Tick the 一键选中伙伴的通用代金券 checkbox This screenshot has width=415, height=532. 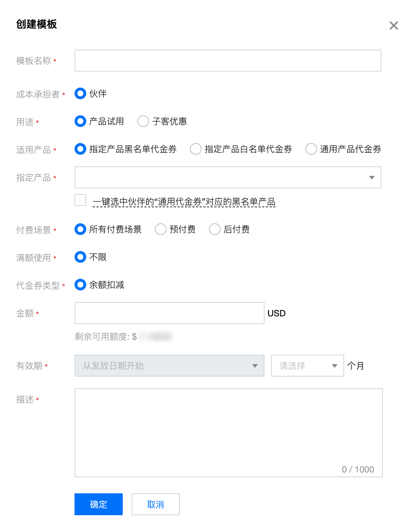(80, 200)
